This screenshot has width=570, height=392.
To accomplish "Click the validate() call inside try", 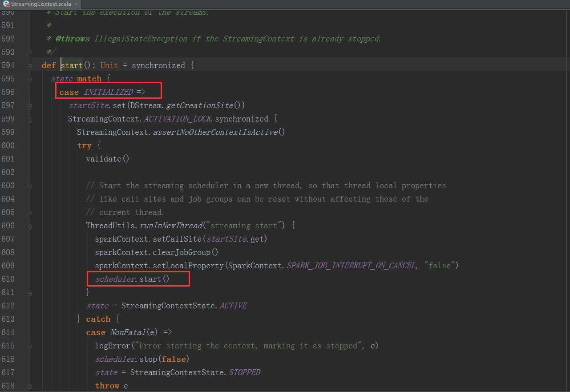I will pyautogui.click(x=107, y=159).
